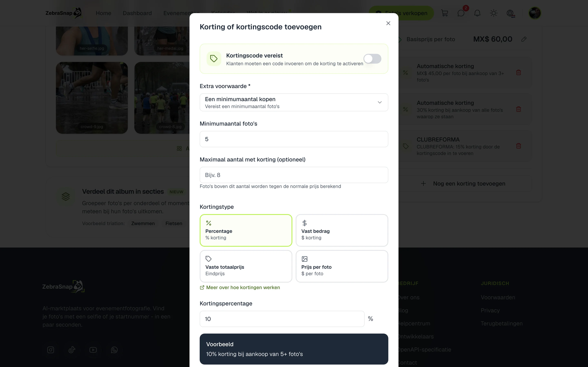Open messages chat bubble icon
The height and width of the screenshot is (367, 588).
coord(461,13)
